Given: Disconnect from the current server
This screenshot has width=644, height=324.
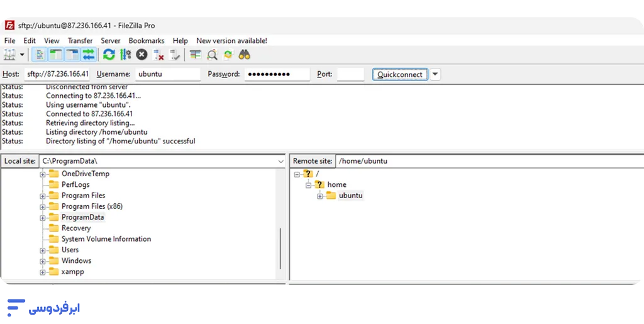Looking at the screenshot, I should 158,55.
